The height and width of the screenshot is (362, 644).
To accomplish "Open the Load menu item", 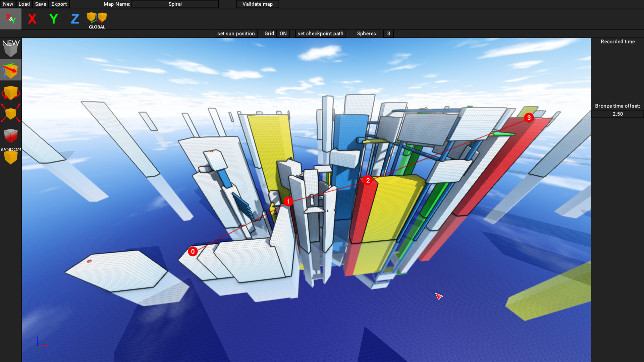I will coord(24,4).
